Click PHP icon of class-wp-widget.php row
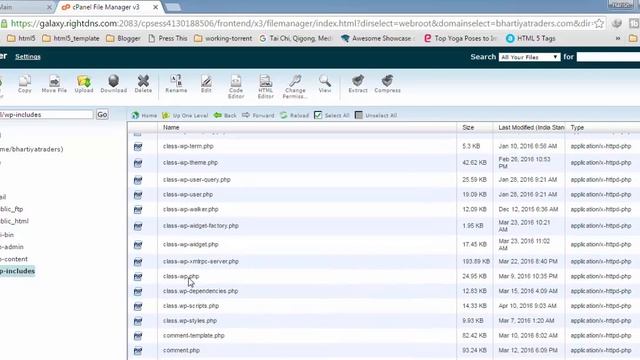Image resolution: width=640 pixels, height=360 pixels. (138, 245)
